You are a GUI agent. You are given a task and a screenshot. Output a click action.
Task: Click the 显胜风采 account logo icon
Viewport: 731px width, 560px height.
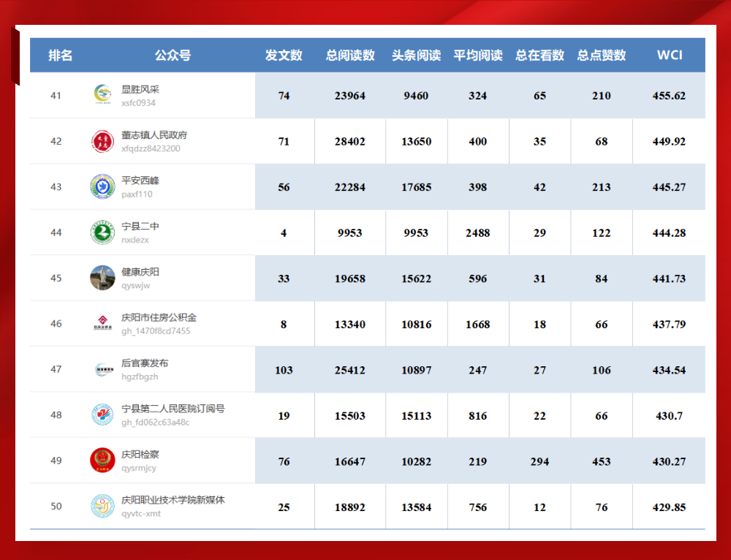tap(102, 95)
